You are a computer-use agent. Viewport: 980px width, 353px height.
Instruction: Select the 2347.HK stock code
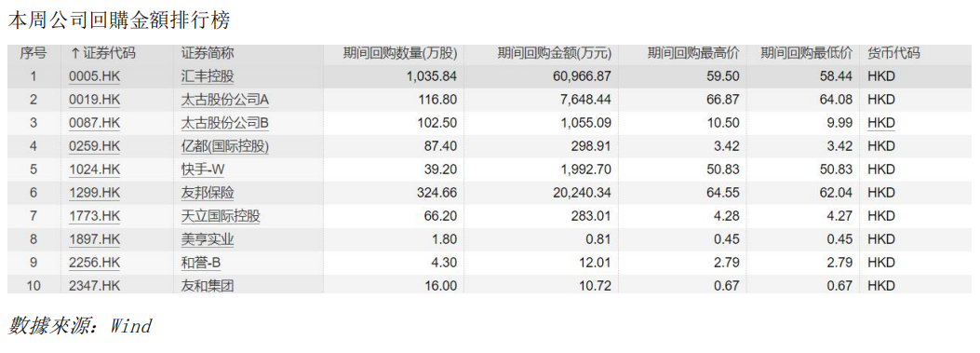(x=94, y=285)
